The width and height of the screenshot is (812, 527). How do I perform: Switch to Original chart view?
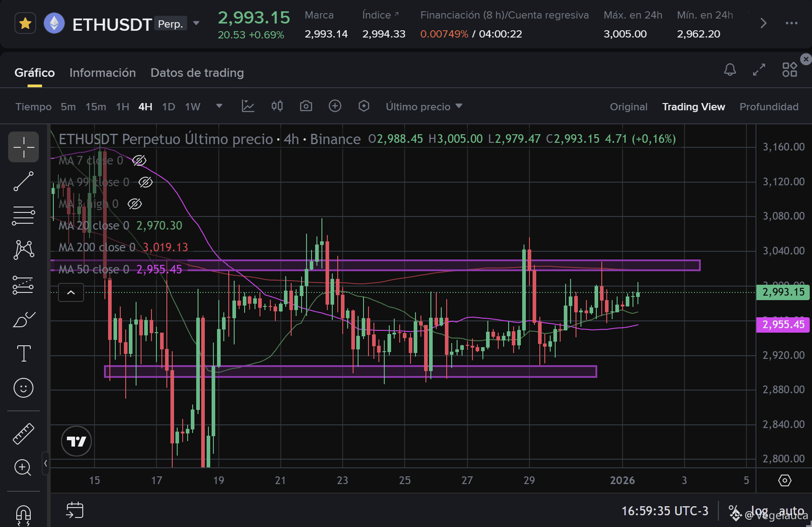point(628,107)
